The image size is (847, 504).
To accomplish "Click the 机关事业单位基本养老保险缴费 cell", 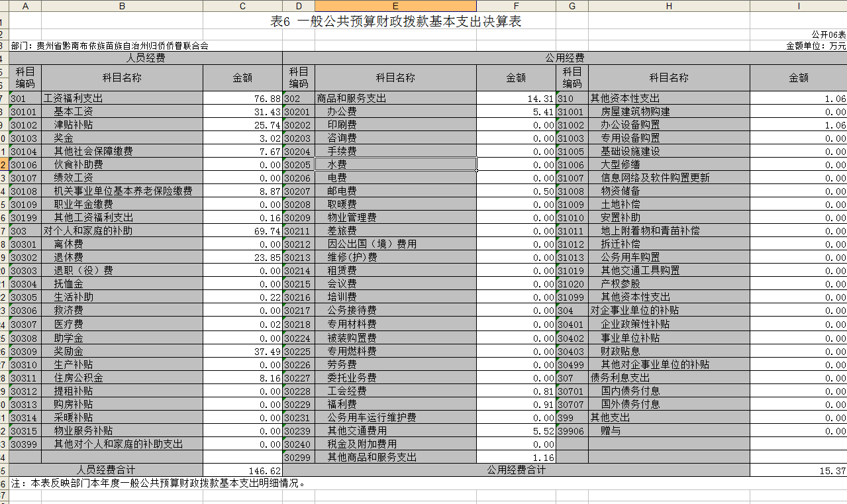I will (123, 191).
